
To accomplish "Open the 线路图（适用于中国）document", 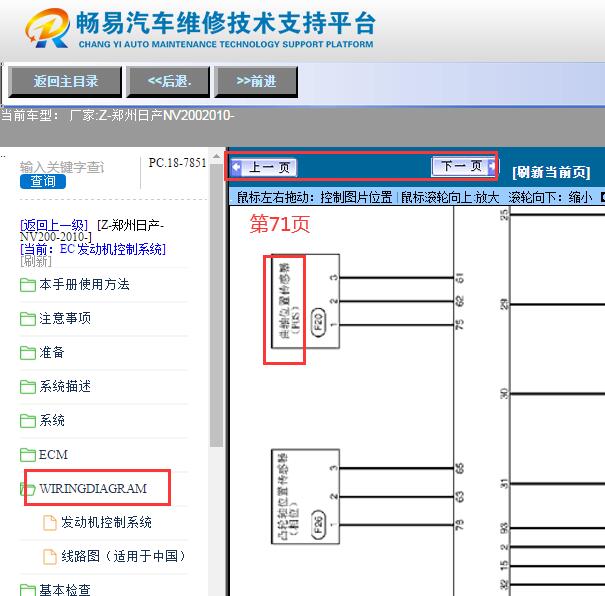I will coord(123,556).
